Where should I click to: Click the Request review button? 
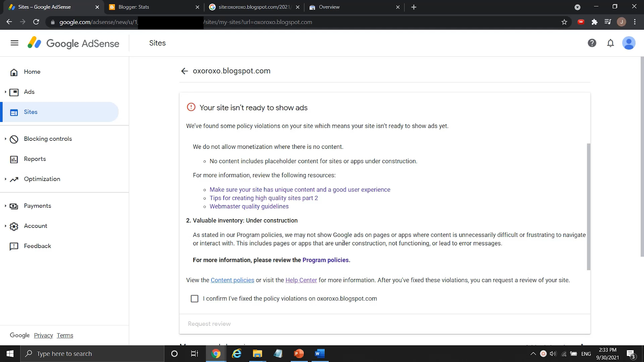point(209,324)
